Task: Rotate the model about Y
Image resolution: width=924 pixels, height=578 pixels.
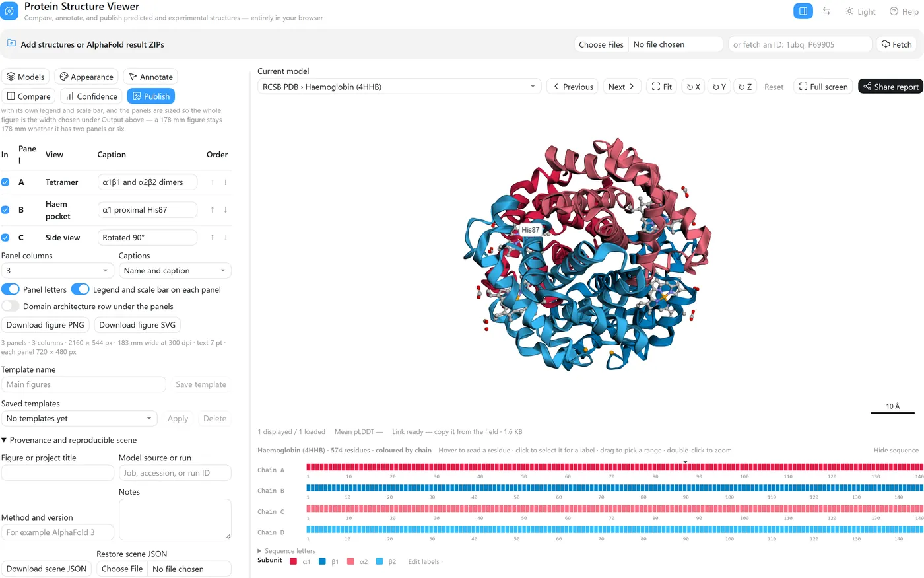Action: click(x=719, y=87)
